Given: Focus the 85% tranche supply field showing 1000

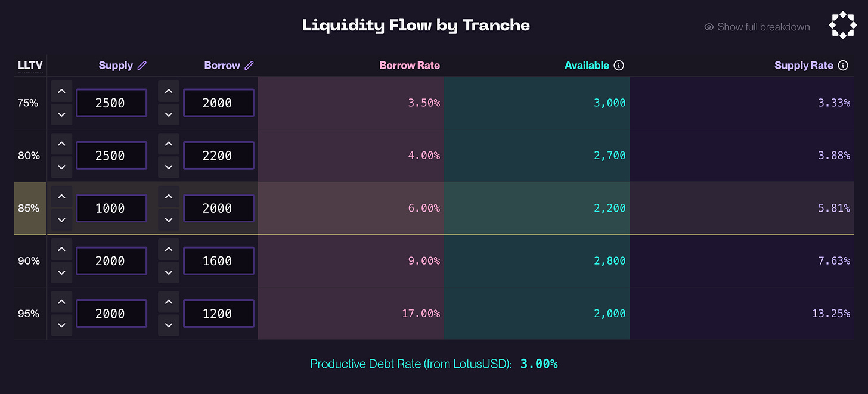Looking at the screenshot, I should (x=111, y=208).
